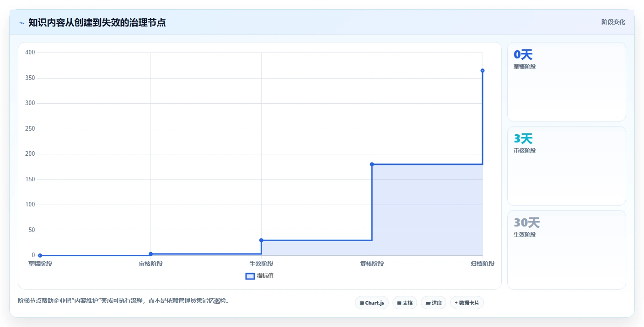Click the 3天 value text
644x327 pixels.
click(523, 139)
